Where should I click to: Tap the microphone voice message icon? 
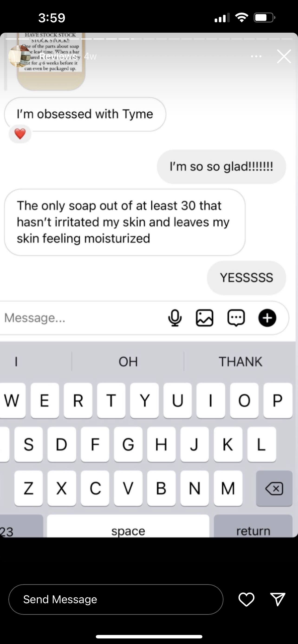coord(175,318)
